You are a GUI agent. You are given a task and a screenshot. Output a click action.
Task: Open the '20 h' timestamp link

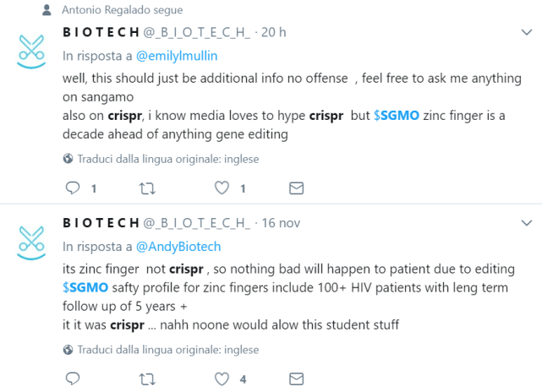(274, 33)
